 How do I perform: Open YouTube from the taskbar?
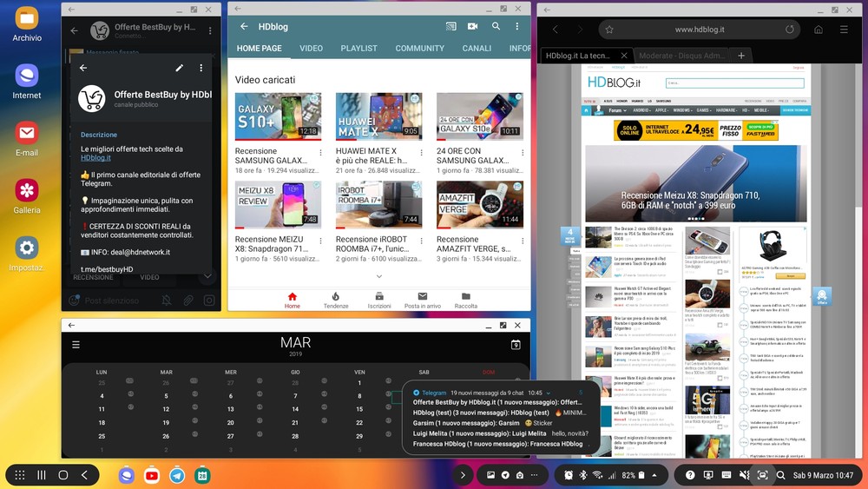[152, 475]
